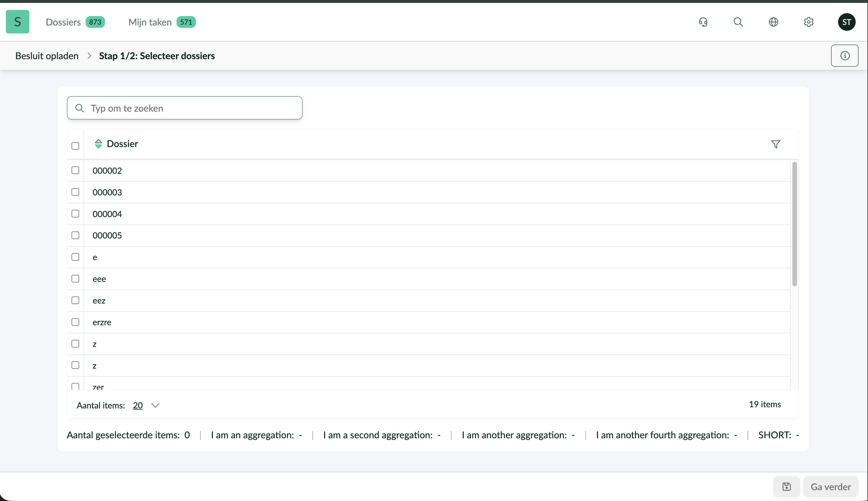
Task: Open settings gear icon
Action: coord(808,22)
